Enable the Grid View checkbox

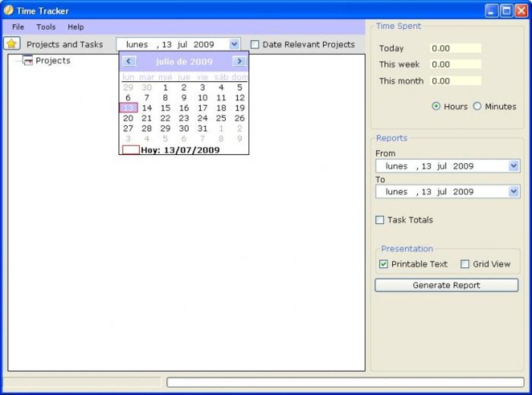(465, 264)
